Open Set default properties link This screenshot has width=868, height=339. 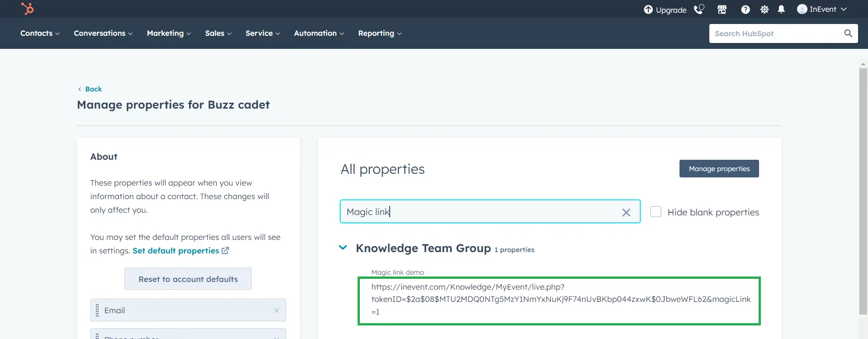point(175,251)
